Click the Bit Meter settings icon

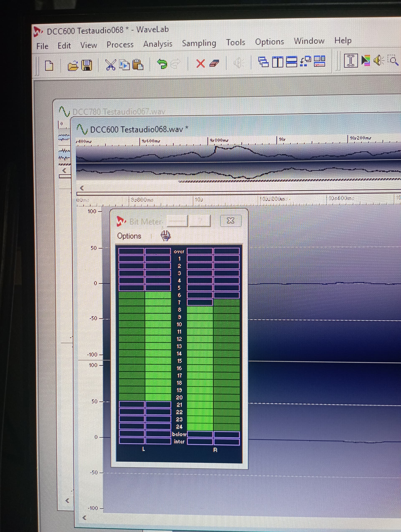pos(165,236)
